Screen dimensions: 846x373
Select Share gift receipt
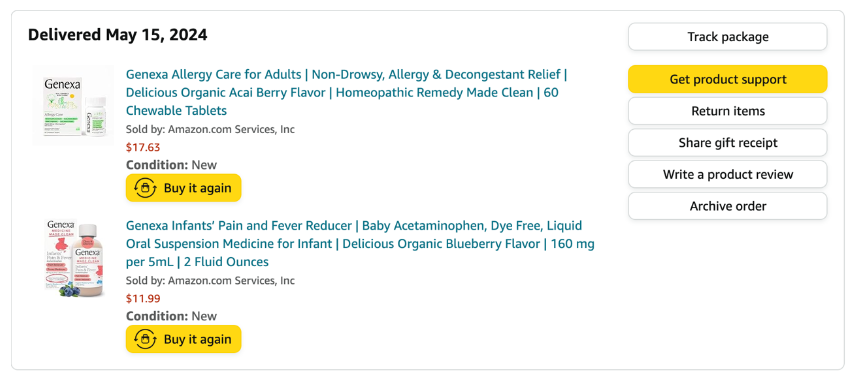coord(727,143)
